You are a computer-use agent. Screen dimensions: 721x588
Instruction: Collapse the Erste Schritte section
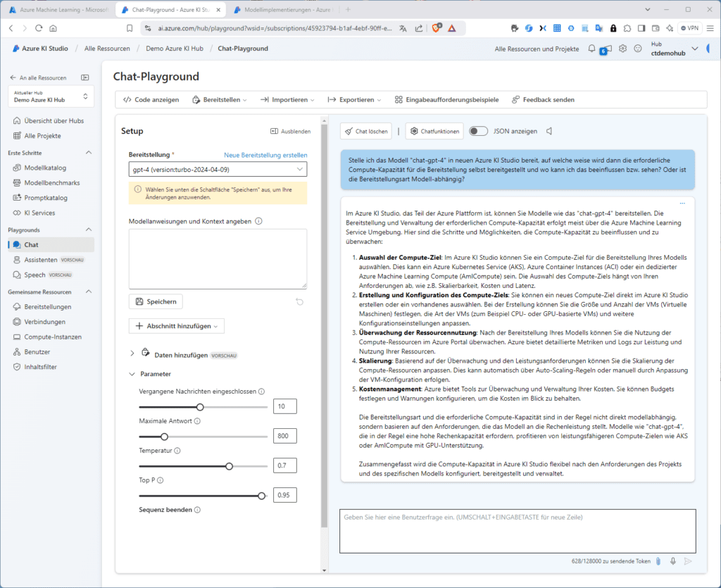(89, 153)
